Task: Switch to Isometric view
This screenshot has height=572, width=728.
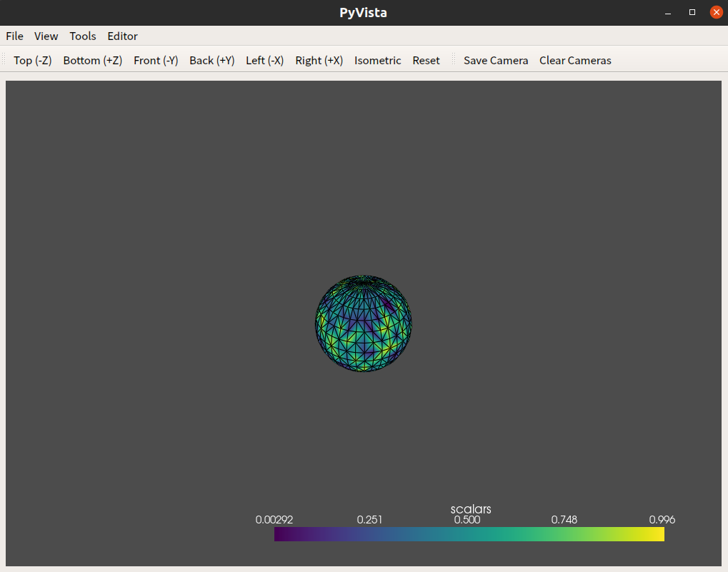Action: tap(377, 60)
